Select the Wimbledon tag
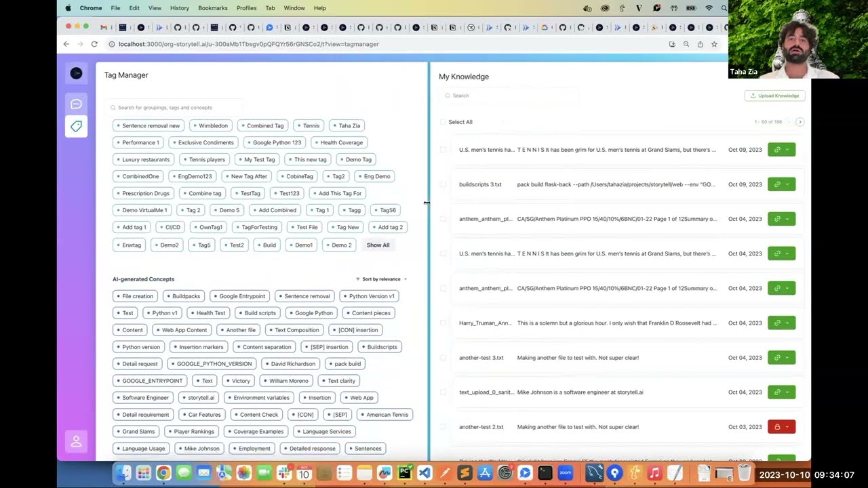 click(x=210, y=125)
